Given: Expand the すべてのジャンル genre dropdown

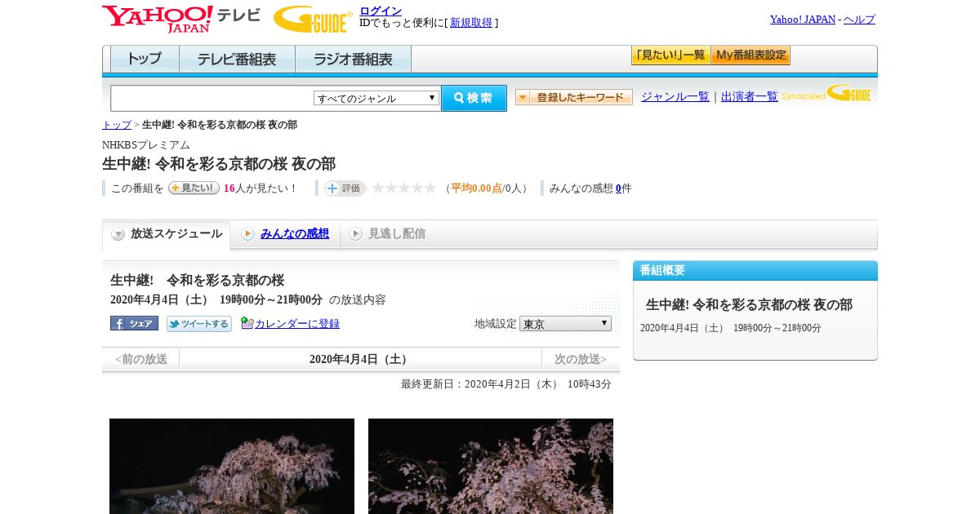Looking at the screenshot, I should point(376,98).
